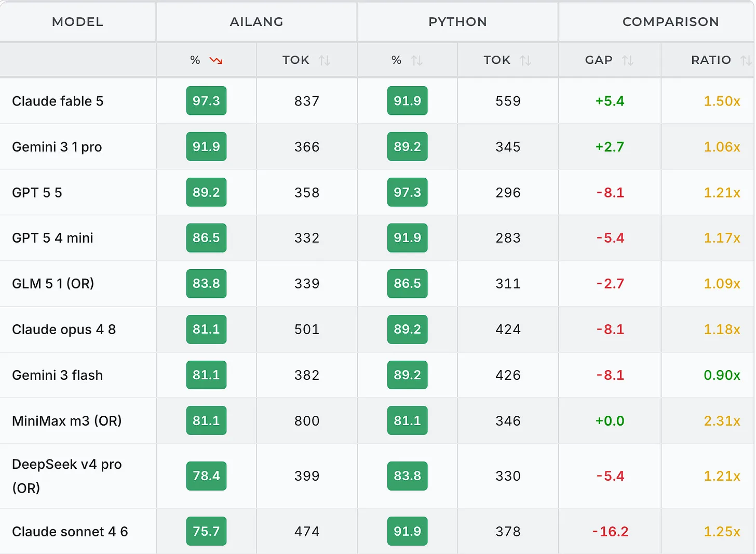Select the Claude sonnet 4 6 row name
Screen dimensions: 756x554
[x=70, y=532]
